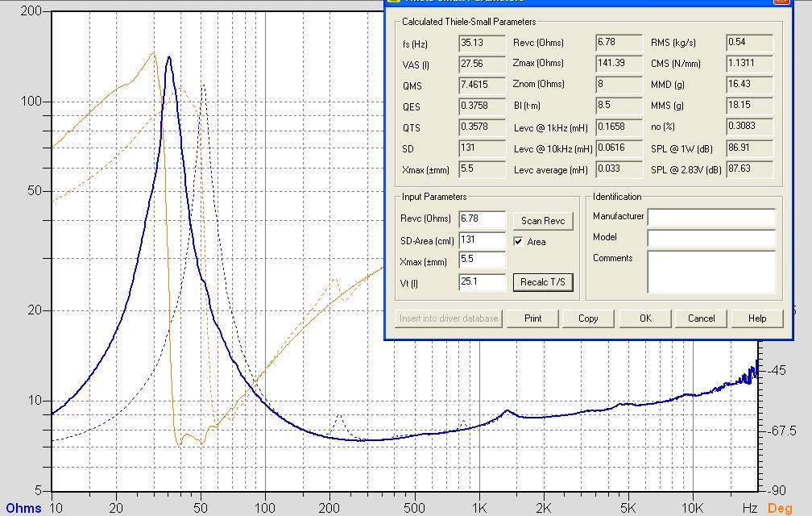Click the -67.5 phase axis label
Viewport: 812px width, 516px height.
781,431
